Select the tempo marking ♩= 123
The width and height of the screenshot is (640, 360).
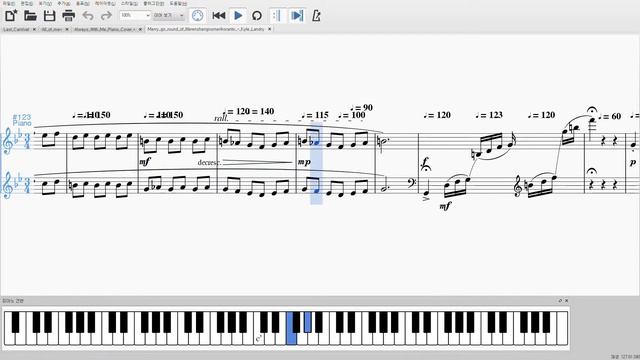pyautogui.click(x=489, y=115)
